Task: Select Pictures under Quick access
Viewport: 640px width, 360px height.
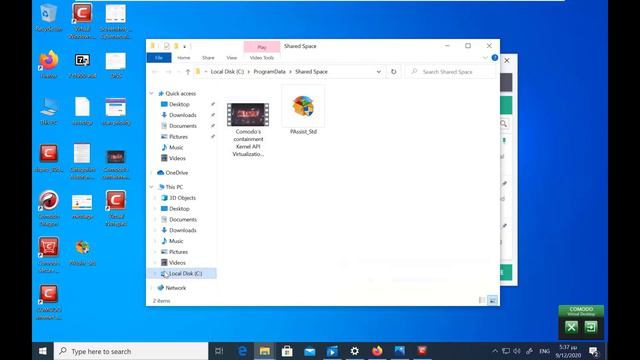Action: click(178, 137)
